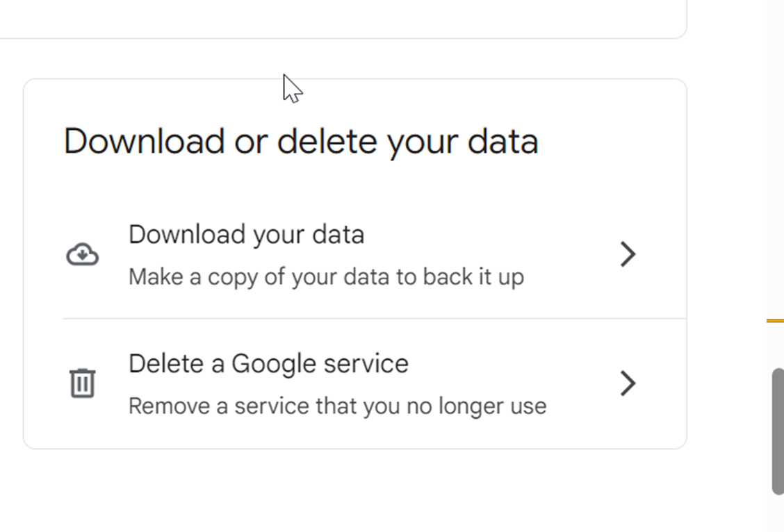Click the scrollbar track below the thumb
The image size is (784, 532).
click(778, 514)
